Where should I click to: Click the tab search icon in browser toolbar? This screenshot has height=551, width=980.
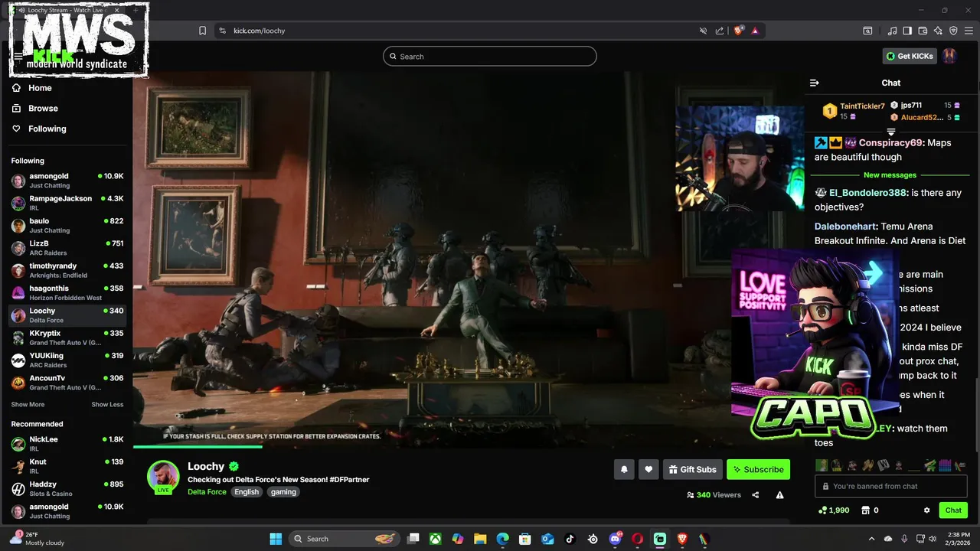click(867, 31)
